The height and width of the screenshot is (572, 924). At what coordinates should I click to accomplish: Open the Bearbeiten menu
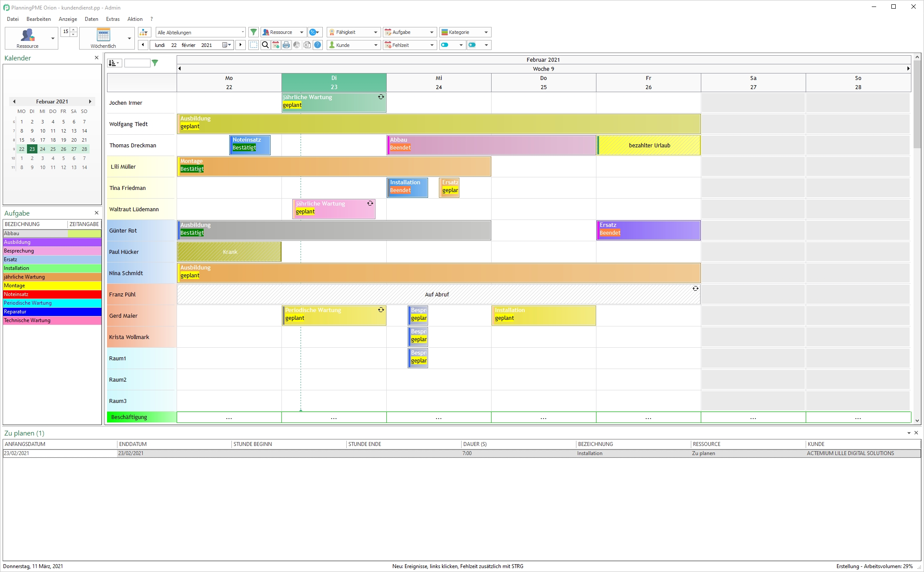(x=39, y=19)
